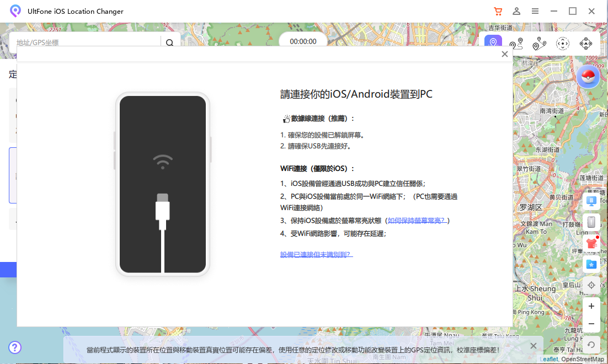608x364 pixels.
Task: Click the user account icon in title bar
Action: 516,11
